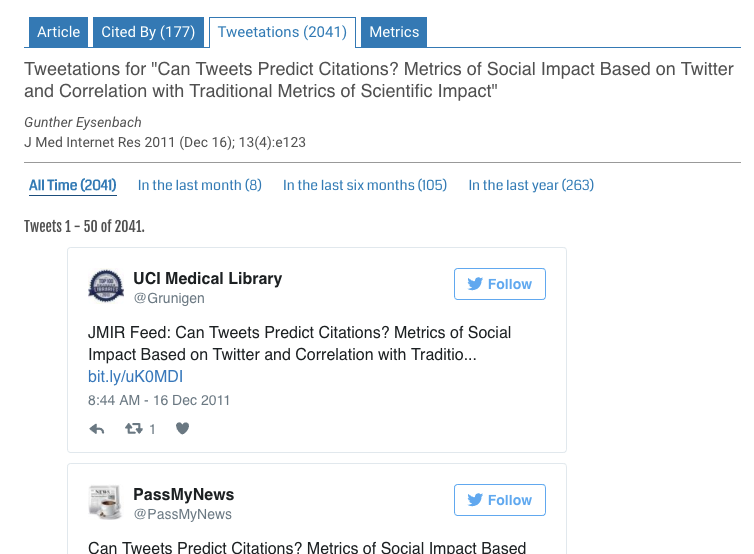Follow the UCI Medical Library account
The image size is (754, 554).
pyautogui.click(x=500, y=284)
